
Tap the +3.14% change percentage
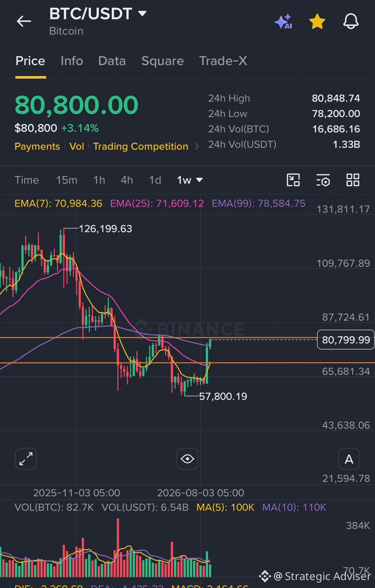click(80, 128)
